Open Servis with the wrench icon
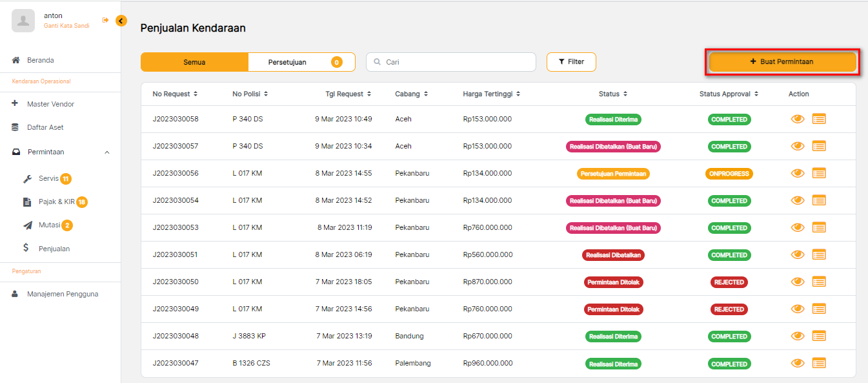868x383 pixels. pyautogui.click(x=27, y=179)
